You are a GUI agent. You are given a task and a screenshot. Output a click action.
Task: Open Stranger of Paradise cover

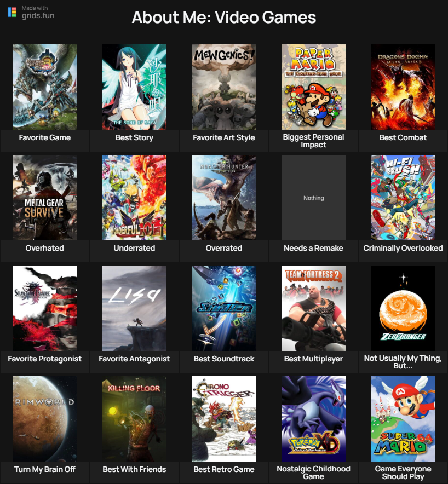pyautogui.click(x=44, y=308)
